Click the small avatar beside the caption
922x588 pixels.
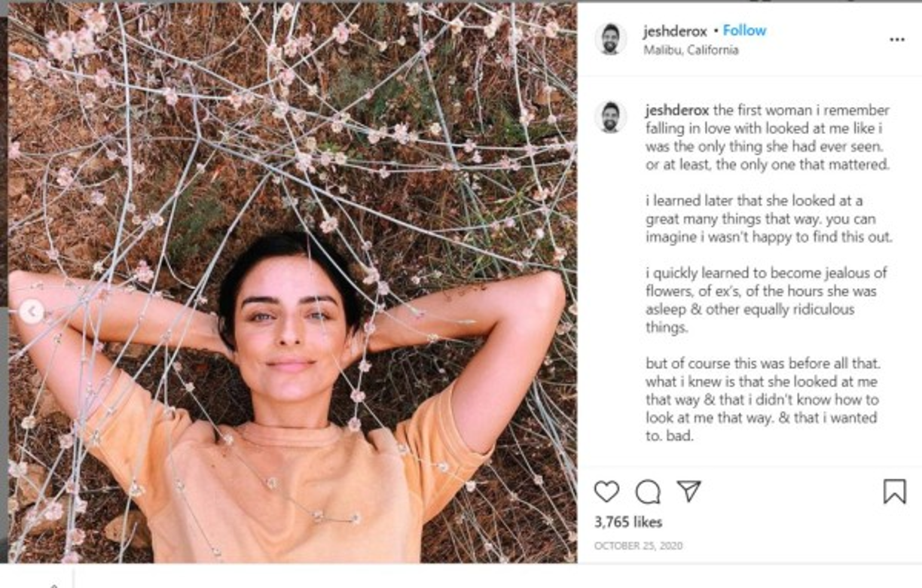point(610,117)
